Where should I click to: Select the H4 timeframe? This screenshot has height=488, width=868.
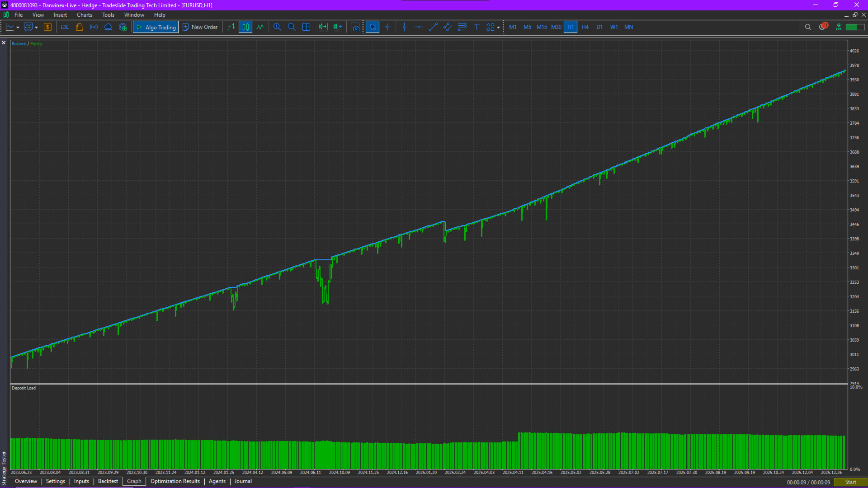[x=585, y=27]
